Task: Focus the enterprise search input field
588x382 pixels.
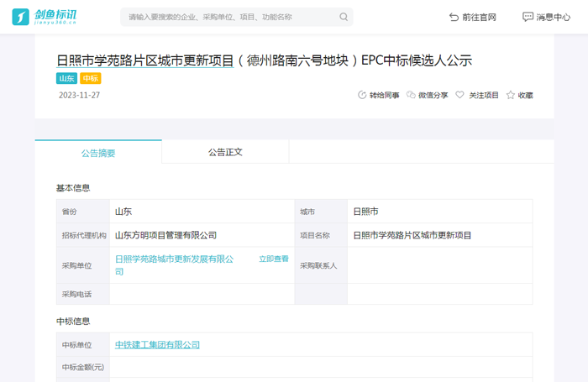Action: 236,17
